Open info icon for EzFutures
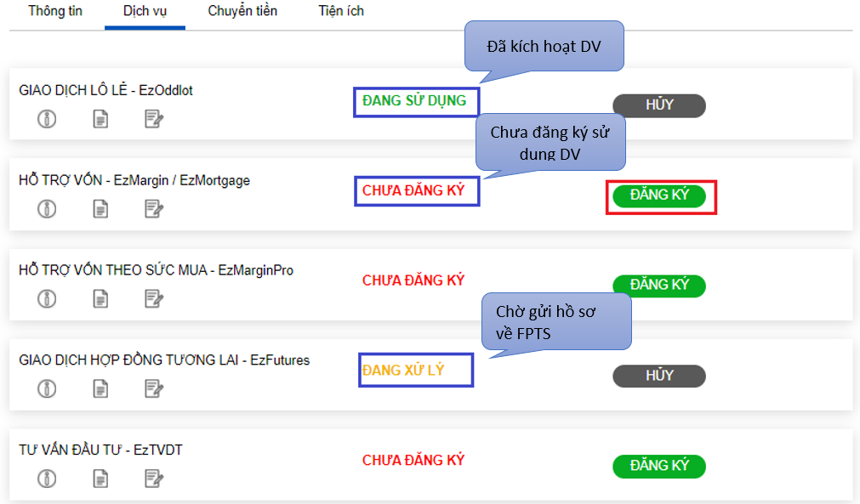 pyautogui.click(x=47, y=388)
